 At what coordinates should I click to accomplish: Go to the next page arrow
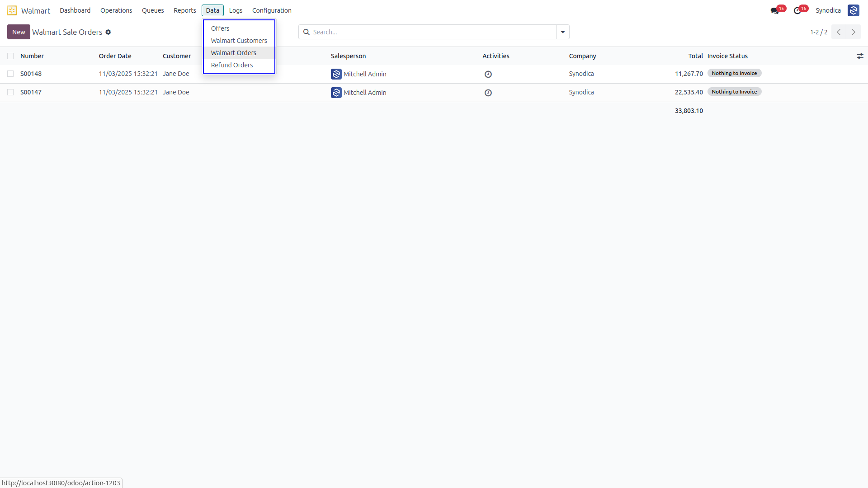point(854,32)
